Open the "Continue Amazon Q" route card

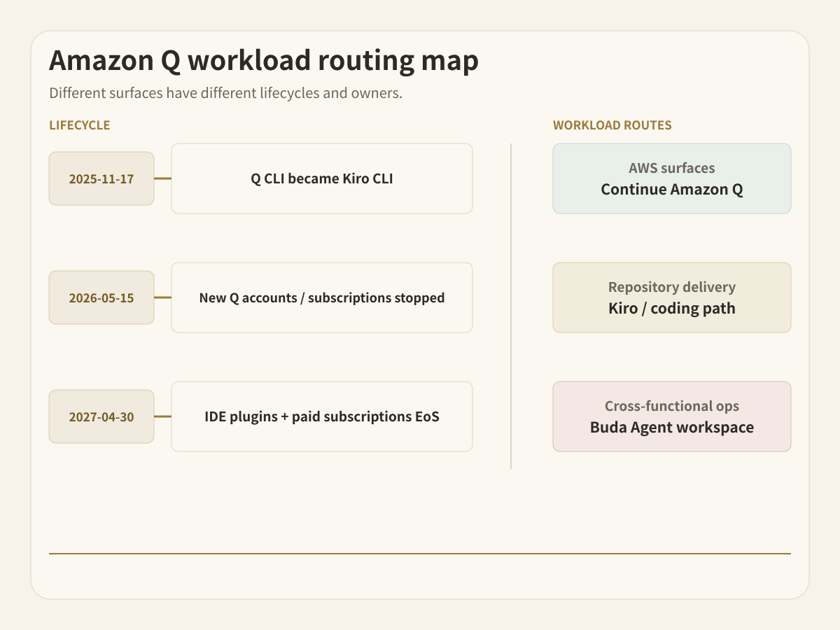pyautogui.click(x=672, y=178)
